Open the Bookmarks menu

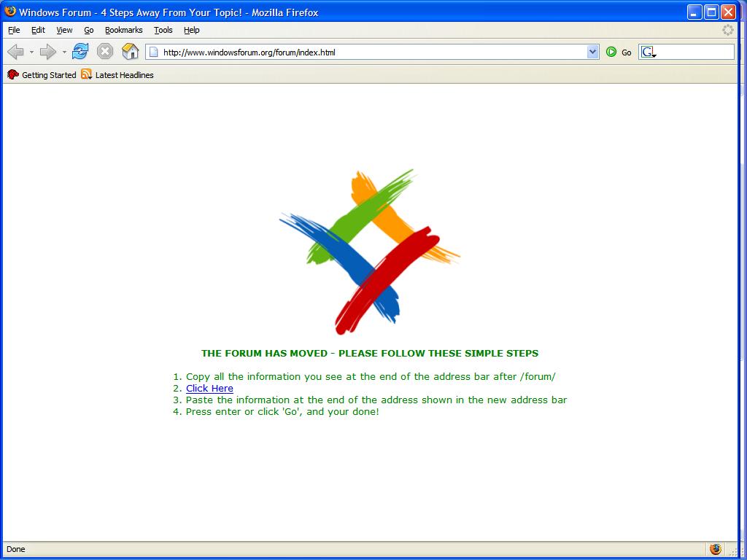[x=124, y=30]
